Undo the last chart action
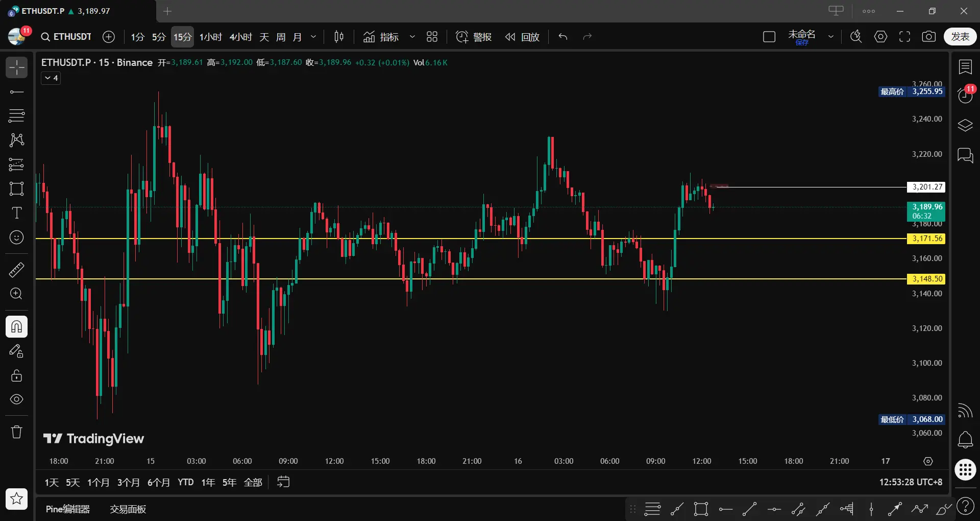 point(563,37)
